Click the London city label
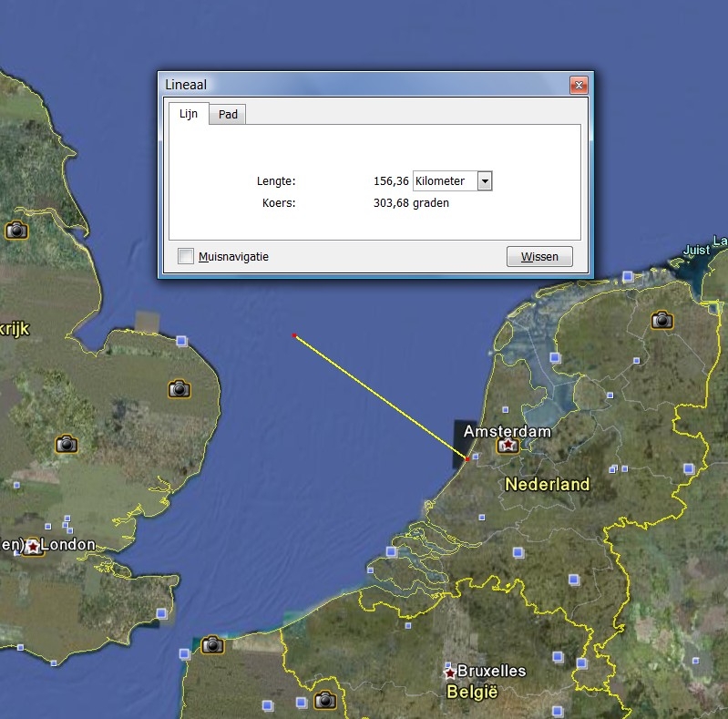This screenshot has height=719, width=728. (x=68, y=544)
